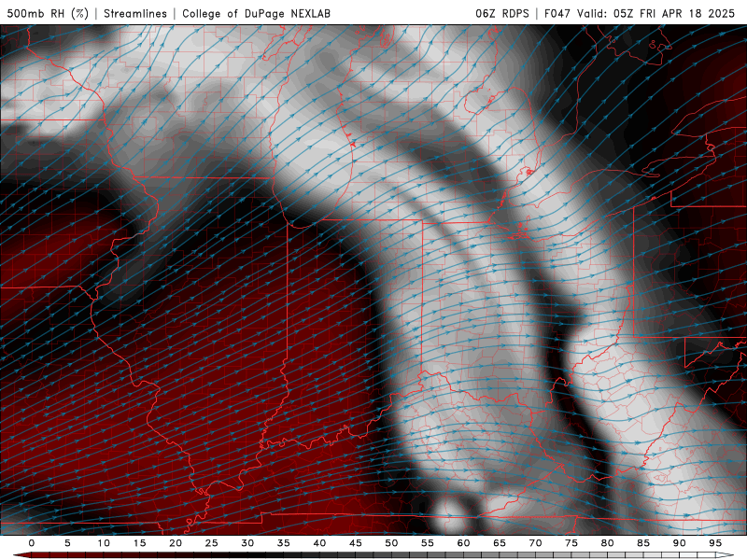Screen dimensions: 747x560
Task: Click "Valid: 05Z FRI APR 18 2025" text
Action: (656, 13)
